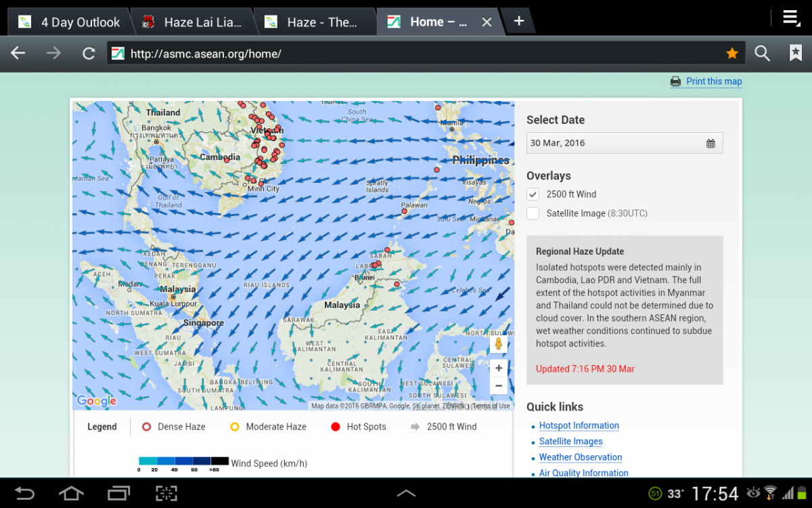The width and height of the screenshot is (812, 508).
Task: Zoom in on the map
Action: (x=499, y=368)
